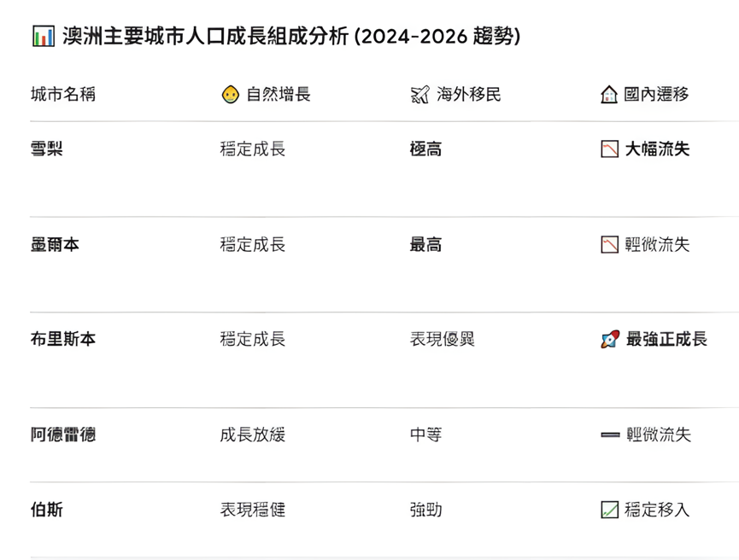Click the bar chart icon beside the title
This screenshot has width=739, height=560.
coord(43,37)
